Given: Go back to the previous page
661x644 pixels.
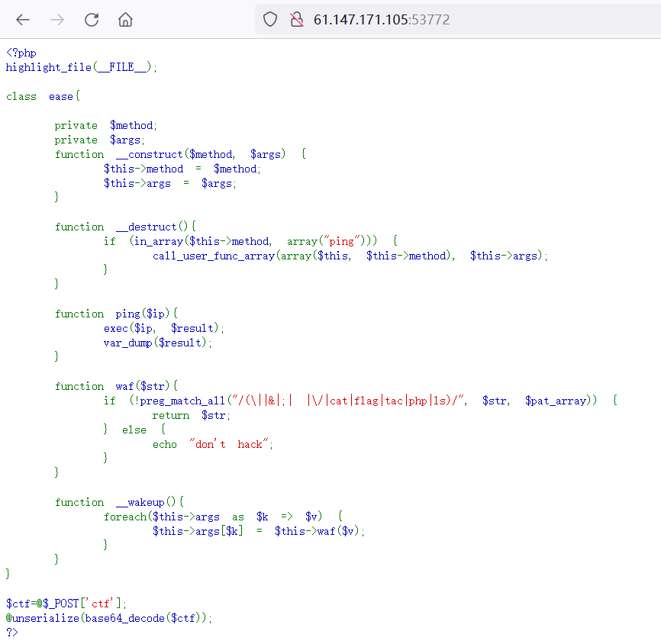Looking at the screenshot, I should [x=23, y=19].
